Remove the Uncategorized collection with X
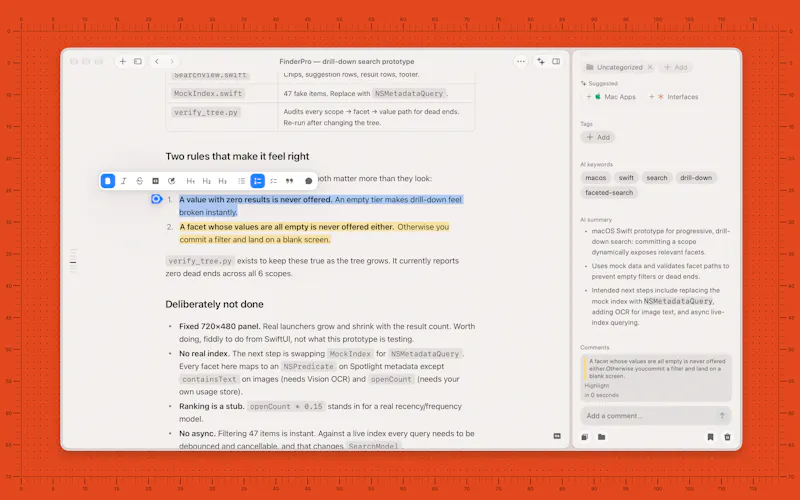Screen dimensions: 800x500 tap(650, 67)
